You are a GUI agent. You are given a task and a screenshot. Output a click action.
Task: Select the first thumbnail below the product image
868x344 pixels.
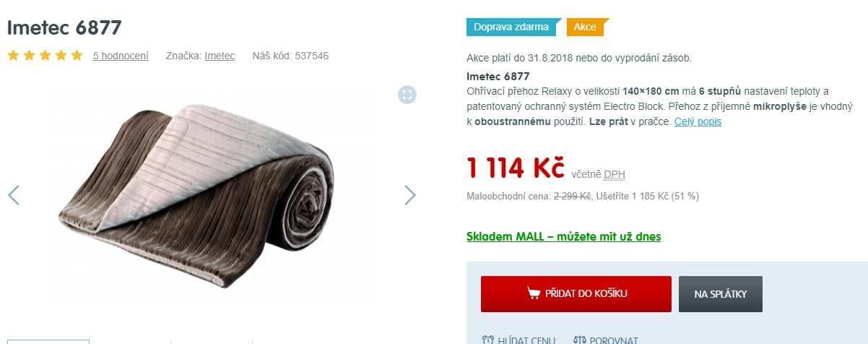(x=48, y=341)
